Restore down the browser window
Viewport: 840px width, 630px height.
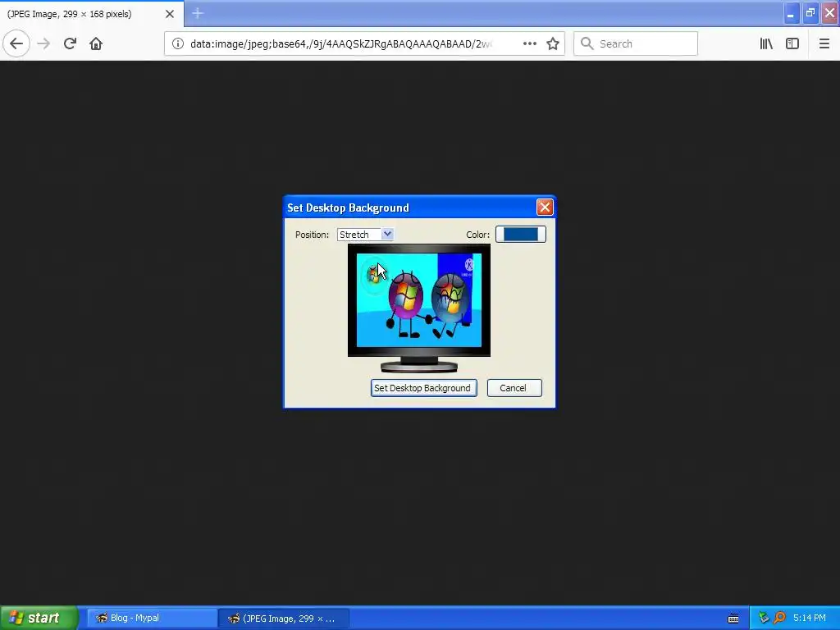(810, 13)
